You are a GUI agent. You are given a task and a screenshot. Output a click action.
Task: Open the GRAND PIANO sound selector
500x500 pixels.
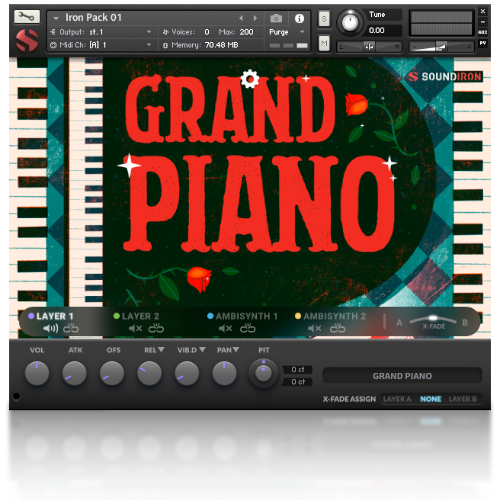point(402,376)
